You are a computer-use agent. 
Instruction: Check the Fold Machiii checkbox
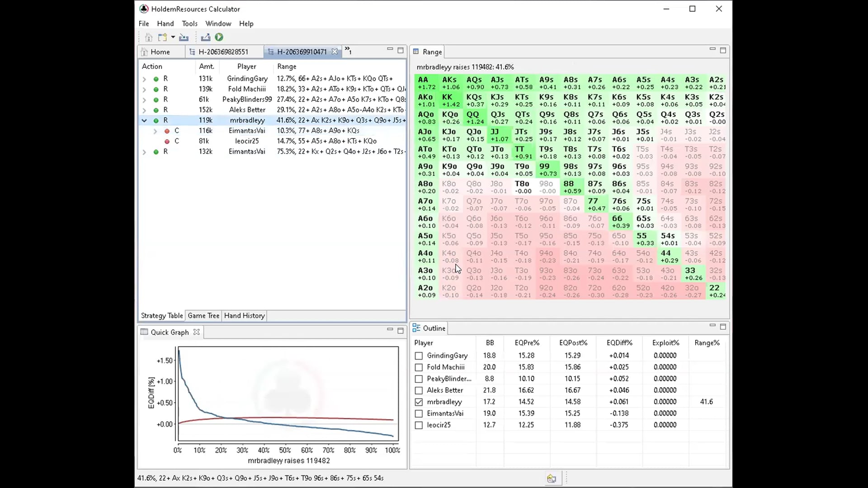tap(419, 367)
